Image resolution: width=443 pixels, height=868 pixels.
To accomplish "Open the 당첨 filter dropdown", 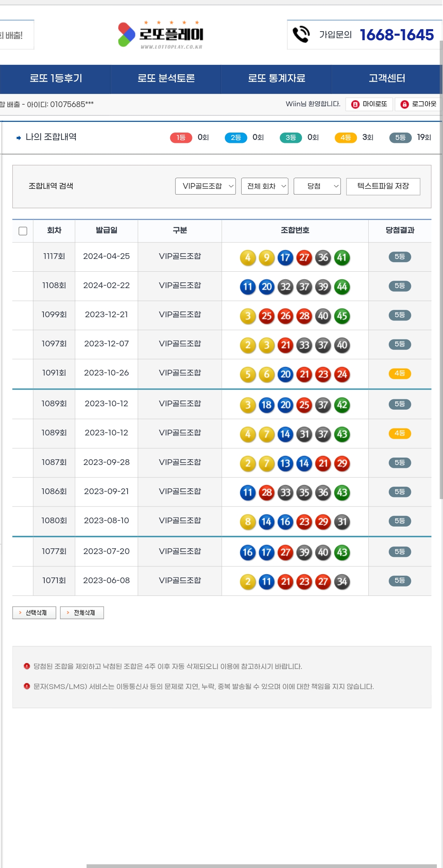I will coord(317,186).
